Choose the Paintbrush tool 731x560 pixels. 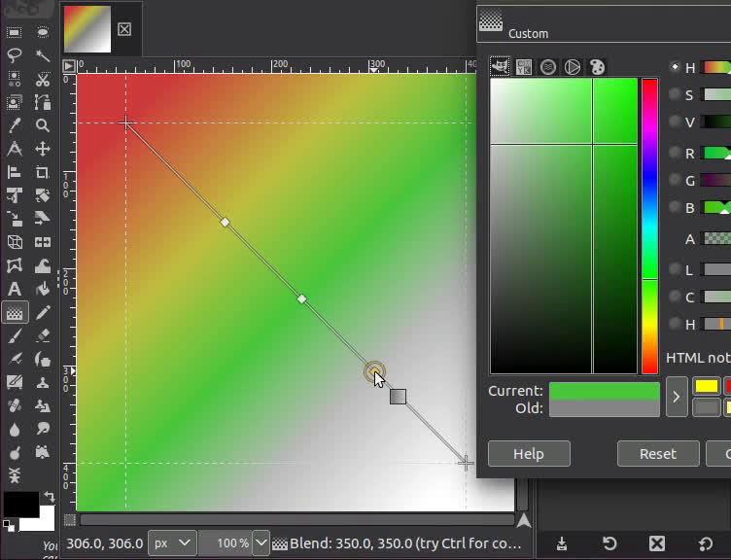14,335
